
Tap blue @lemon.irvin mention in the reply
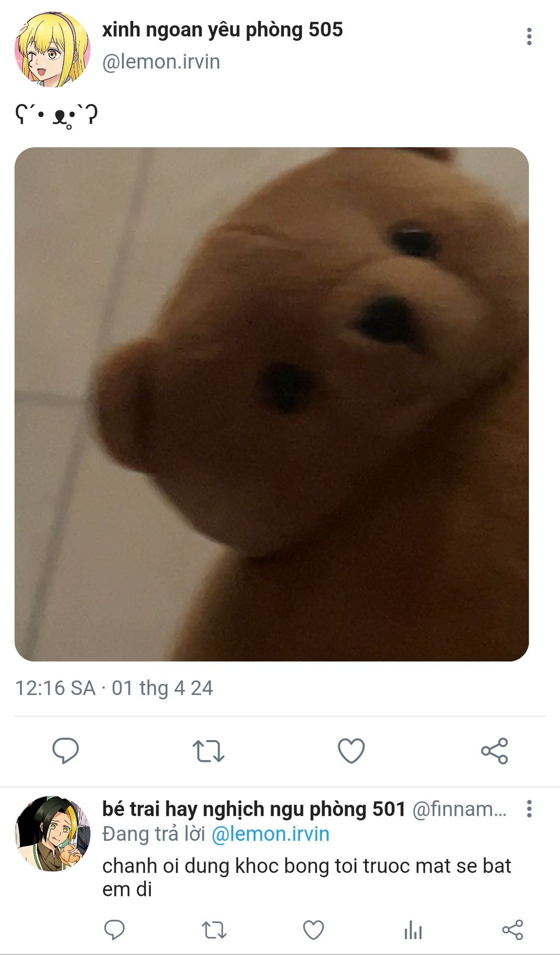(x=271, y=834)
